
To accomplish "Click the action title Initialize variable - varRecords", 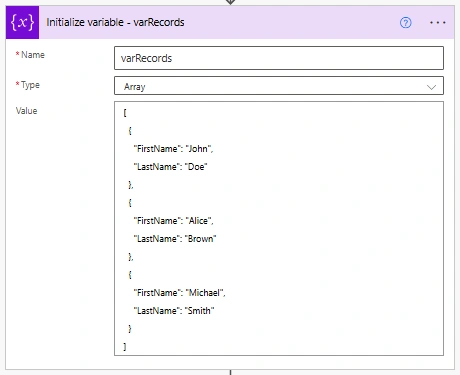I will (115, 22).
